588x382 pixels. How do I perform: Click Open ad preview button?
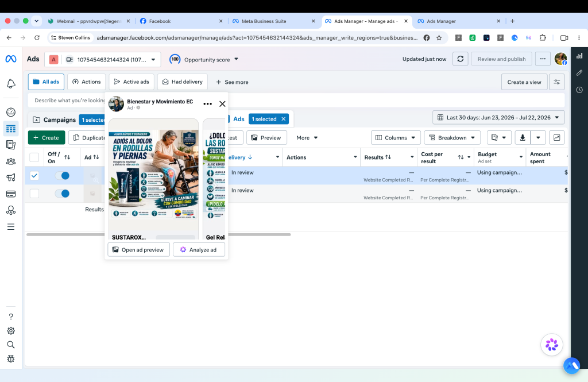pos(138,249)
